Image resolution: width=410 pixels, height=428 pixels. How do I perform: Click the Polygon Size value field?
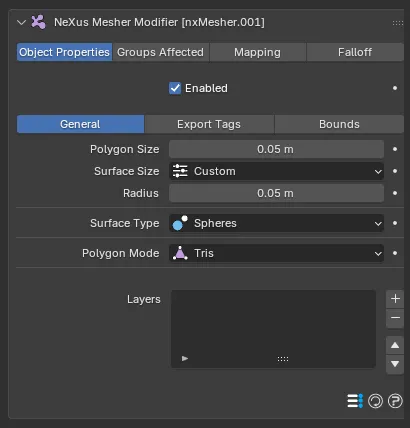276,149
